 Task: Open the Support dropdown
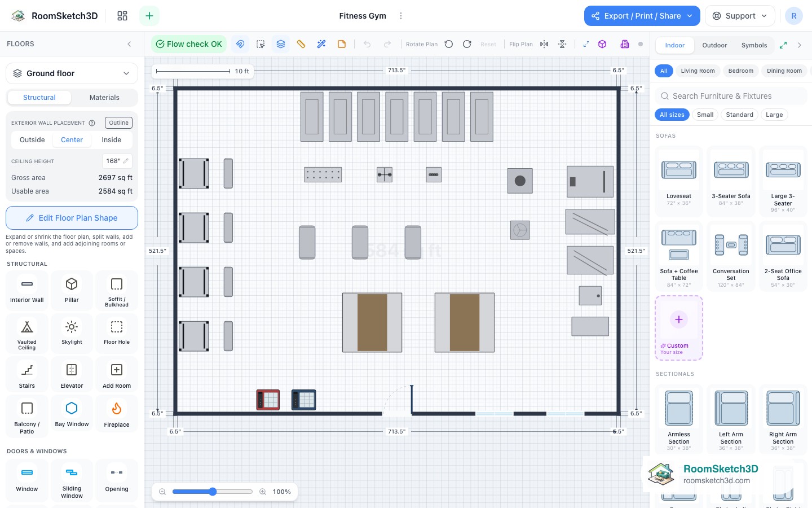(x=740, y=16)
